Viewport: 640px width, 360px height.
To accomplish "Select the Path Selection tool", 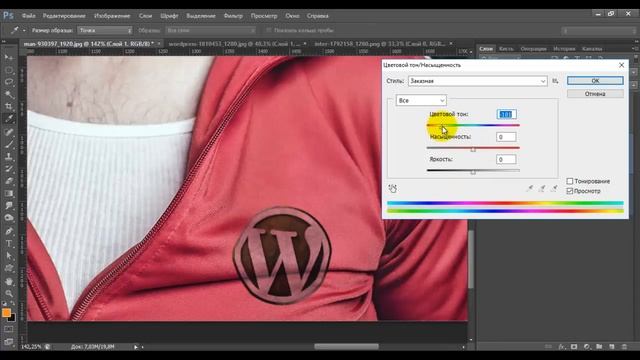I will (x=9, y=256).
